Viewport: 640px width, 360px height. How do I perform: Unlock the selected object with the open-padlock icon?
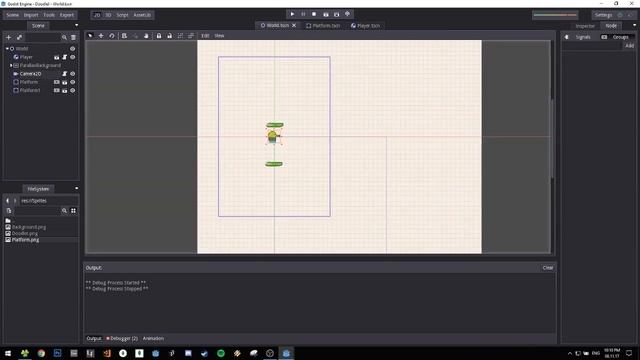[x=169, y=36]
